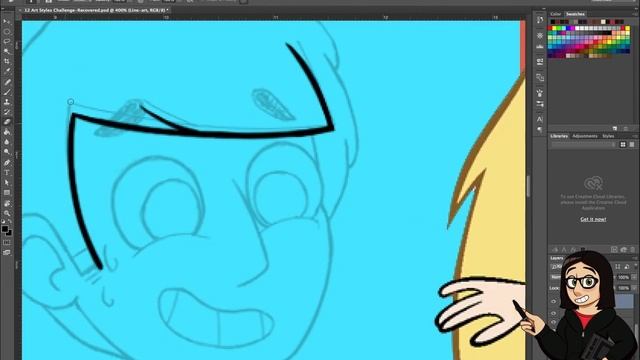Pick the red swatch in Swatches
The image size is (640, 360).
(550, 28)
